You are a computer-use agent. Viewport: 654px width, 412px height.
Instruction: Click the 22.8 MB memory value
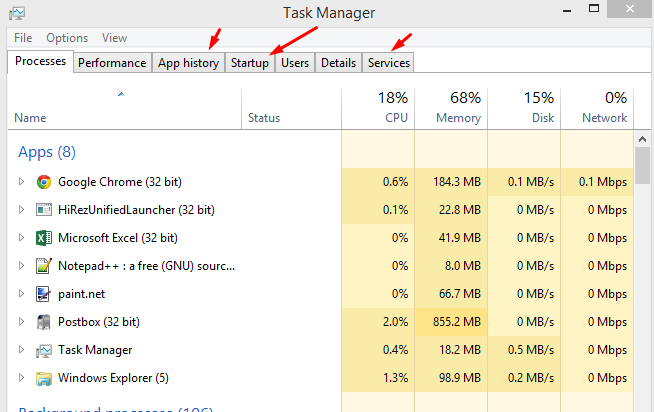pyautogui.click(x=460, y=210)
